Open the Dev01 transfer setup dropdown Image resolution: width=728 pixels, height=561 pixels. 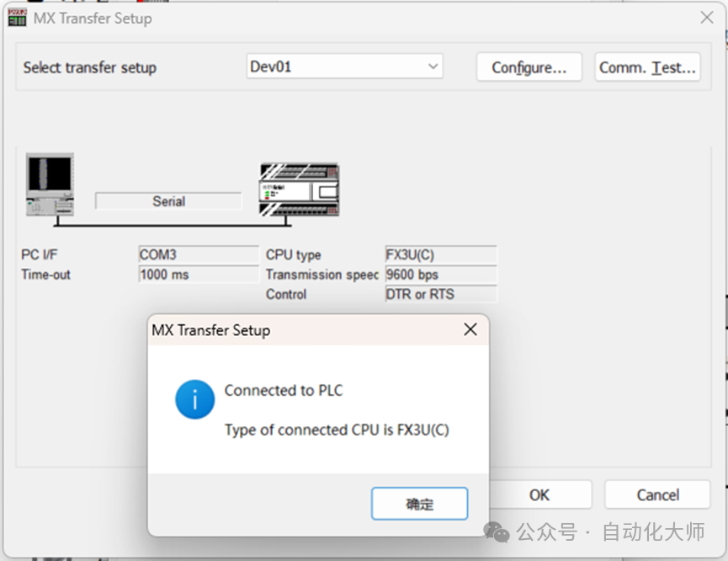(x=344, y=67)
